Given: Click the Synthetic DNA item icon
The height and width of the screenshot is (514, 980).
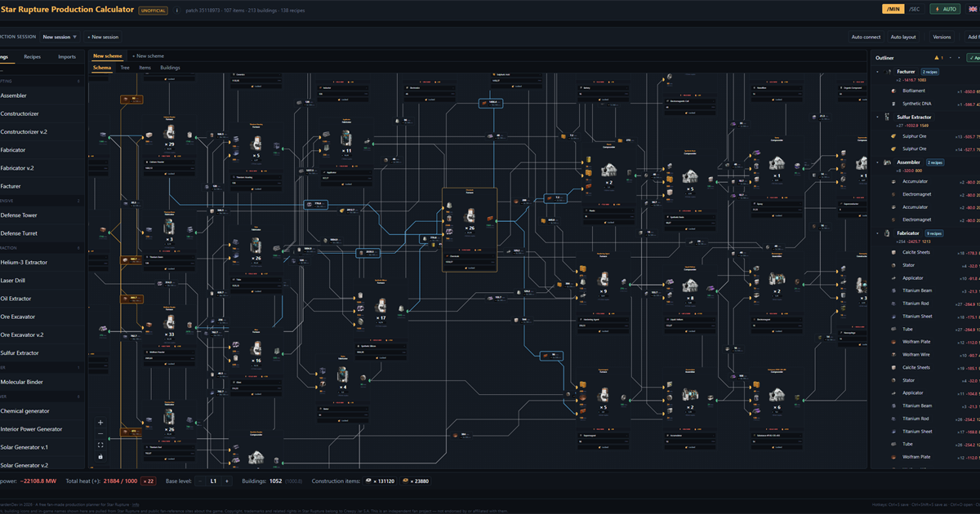Looking at the screenshot, I should [895, 104].
